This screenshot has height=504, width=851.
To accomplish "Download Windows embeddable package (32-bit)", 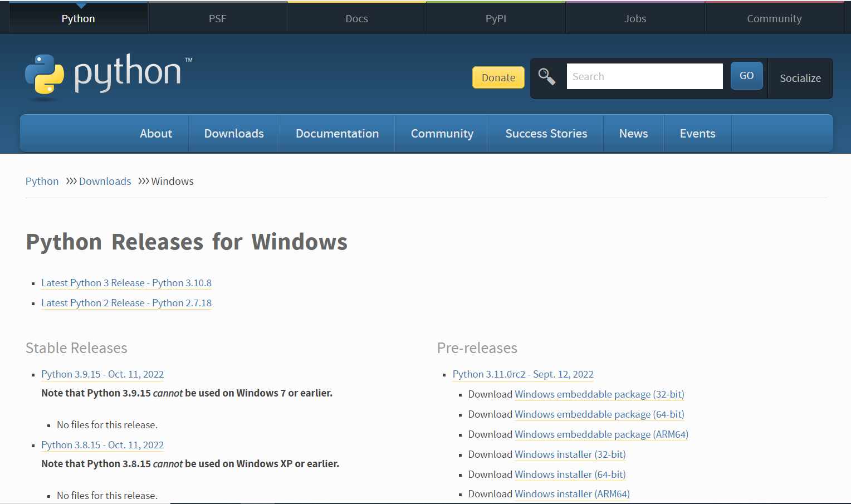I will click(x=600, y=394).
